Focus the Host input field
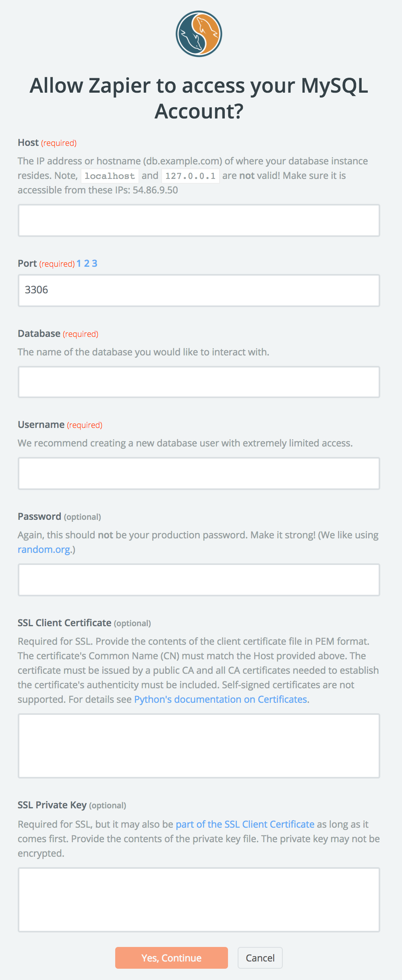Image resolution: width=402 pixels, height=980 pixels. [199, 220]
